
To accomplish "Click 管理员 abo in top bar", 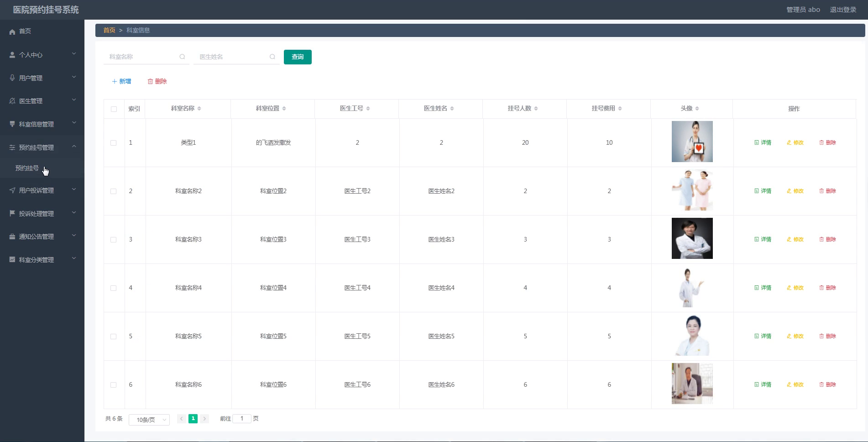I will (803, 10).
